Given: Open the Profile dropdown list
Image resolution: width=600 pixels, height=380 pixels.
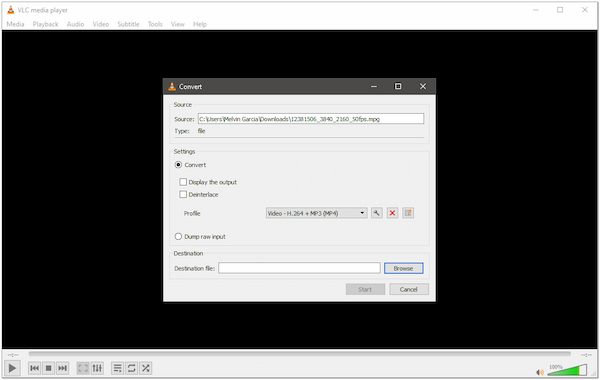Looking at the screenshot, I should pos(316,213).
